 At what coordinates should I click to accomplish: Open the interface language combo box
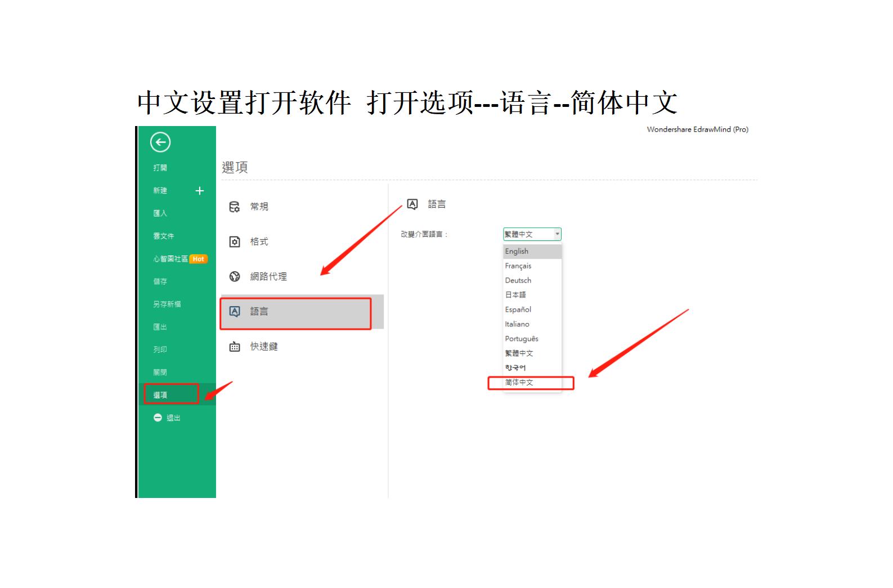tap(532, 234)
